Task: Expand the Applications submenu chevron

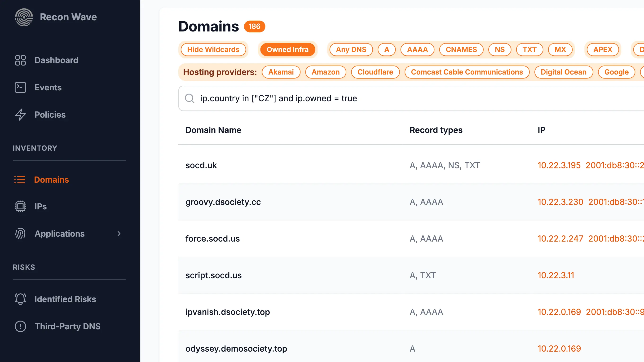Action: (119, 234)
